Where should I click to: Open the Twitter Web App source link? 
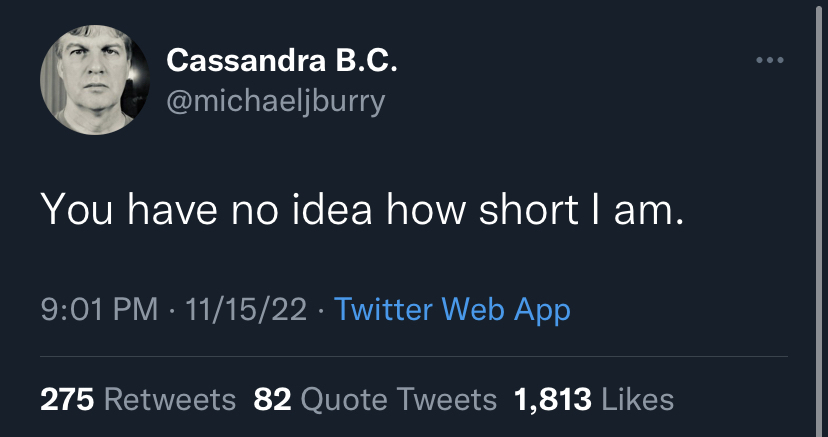coord(452,309)
